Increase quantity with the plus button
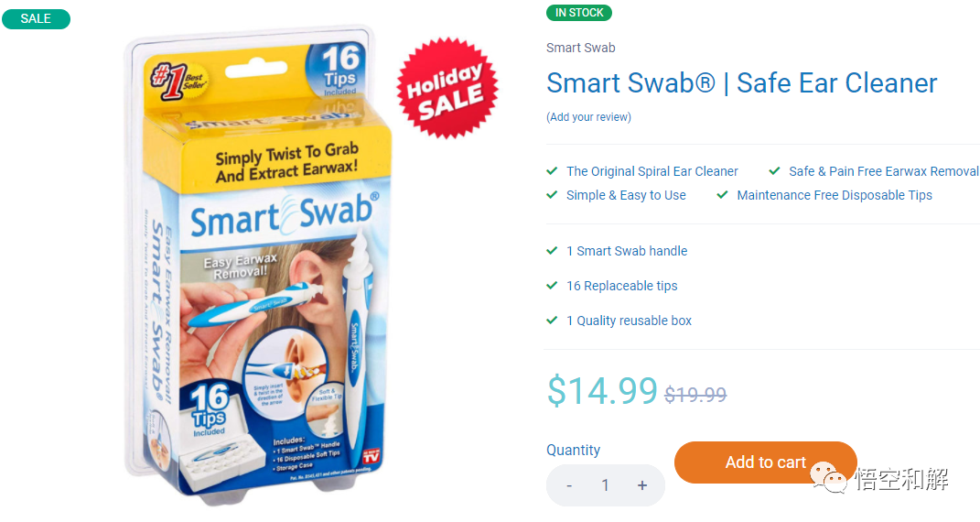 pyautogui.click(x=641, y=485)
